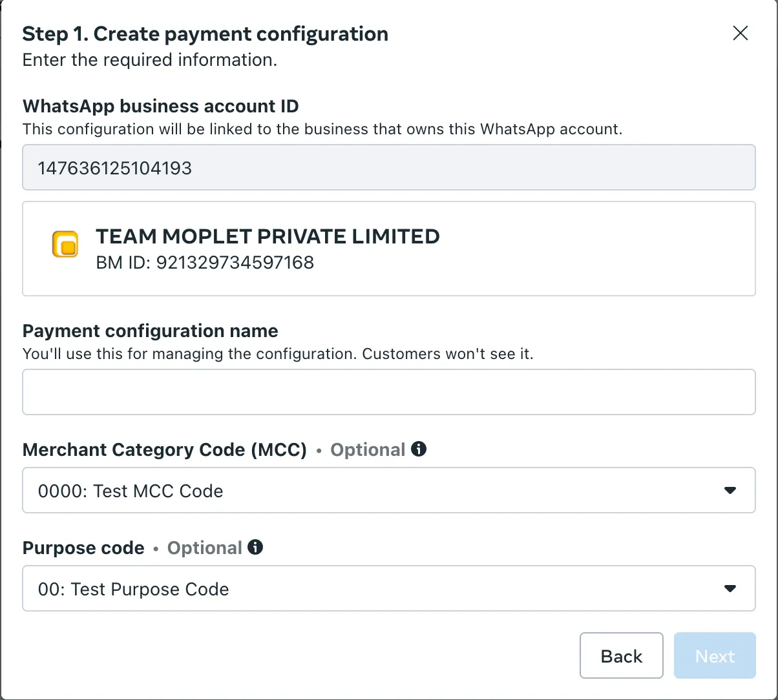Click the Payment configuration name field
The height and width of the screenshot is (700, 778).
pyautogui.click(x=389, y=392)
